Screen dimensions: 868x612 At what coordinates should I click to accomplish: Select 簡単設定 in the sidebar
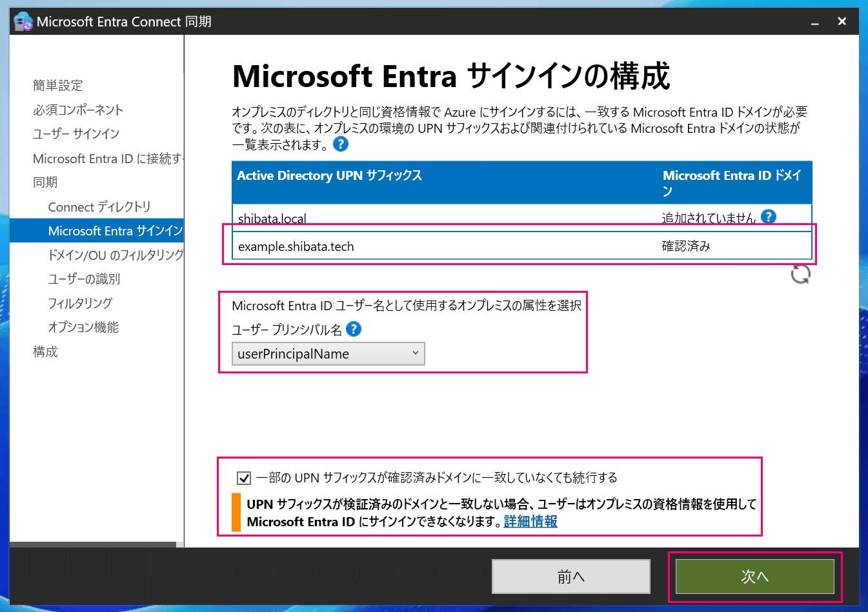coord(58,85)
